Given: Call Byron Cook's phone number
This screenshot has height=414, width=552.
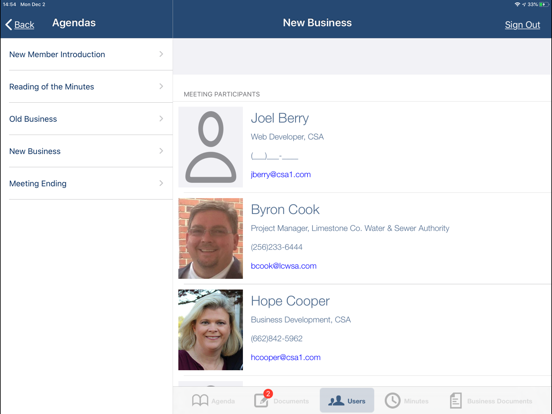Looking at the screenshot, I should [276, 247].
